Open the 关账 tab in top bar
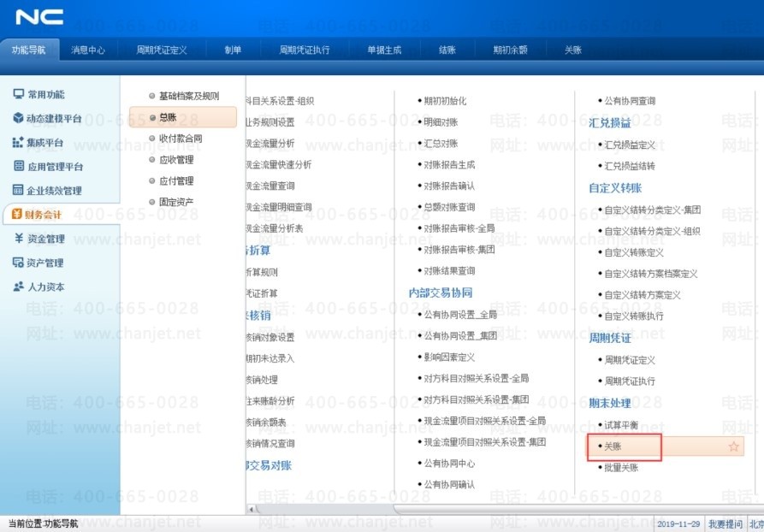Viewport: 764px width, 532px height. [573, 50]
